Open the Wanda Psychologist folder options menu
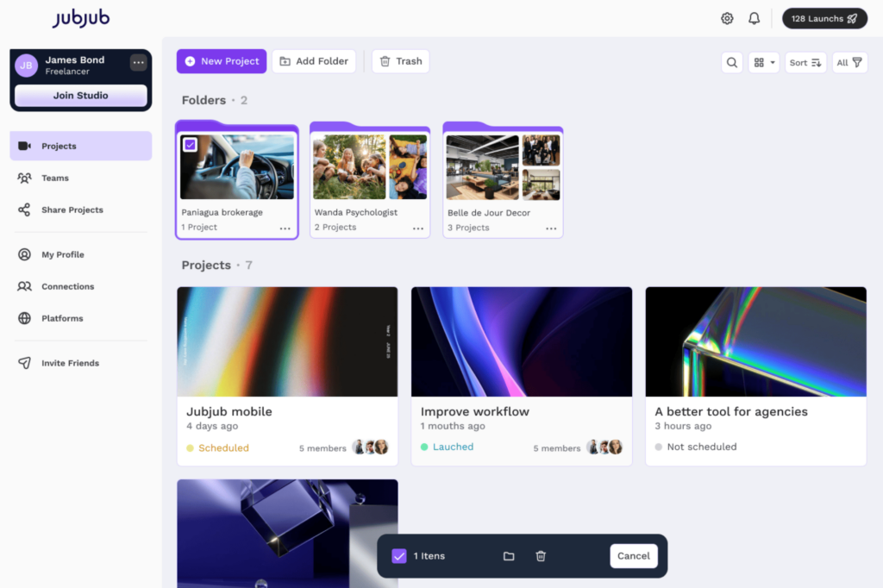883x588 pixels. (418, 228)
